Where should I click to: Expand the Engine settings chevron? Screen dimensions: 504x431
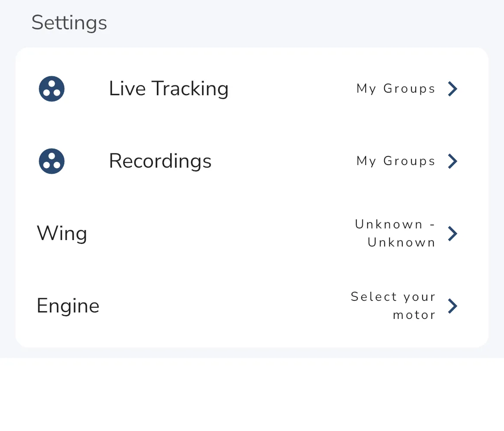coord(453,306)
